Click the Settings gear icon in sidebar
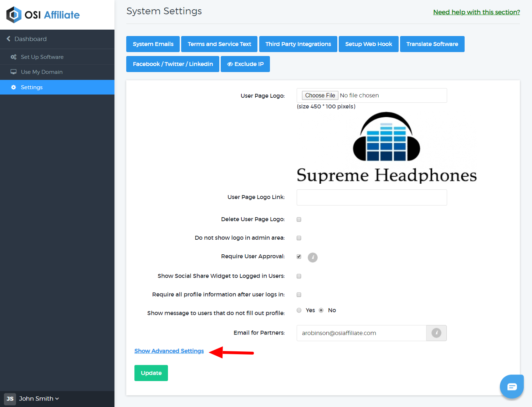The height and width of the screenshot is (407, 532). [14, 87]
